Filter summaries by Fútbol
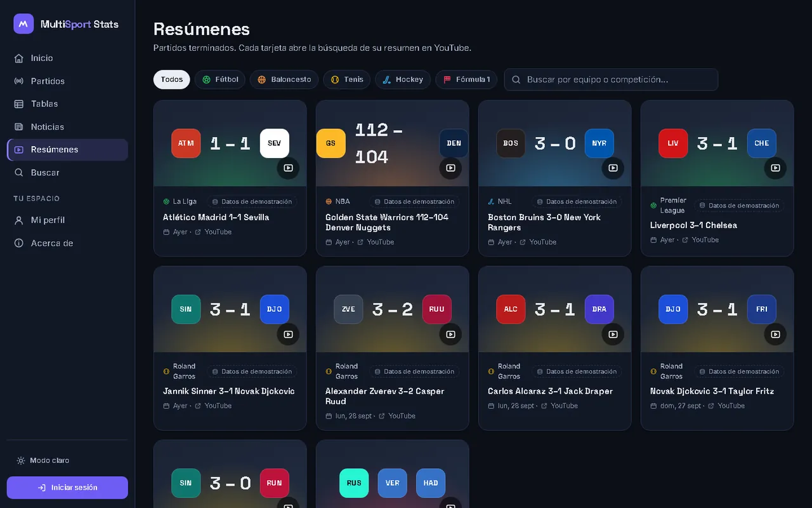Image resolution: width=812 pixels, height=508 pixels. 220,79
